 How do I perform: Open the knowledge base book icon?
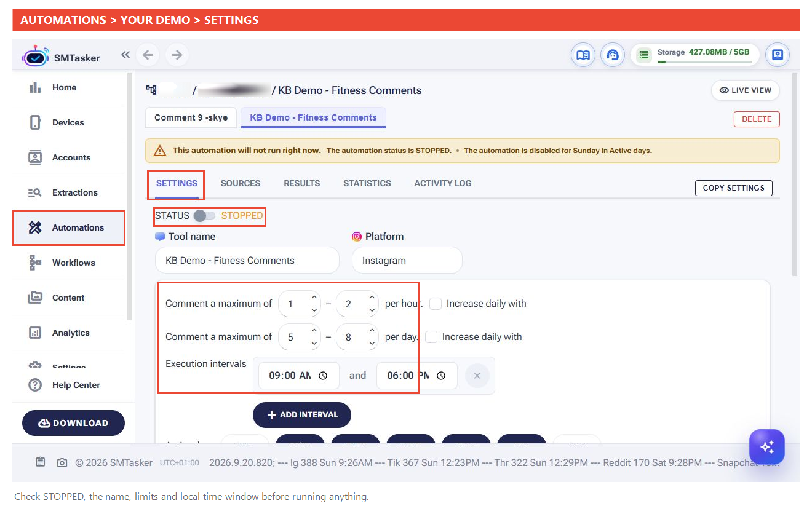coord(583,55)
